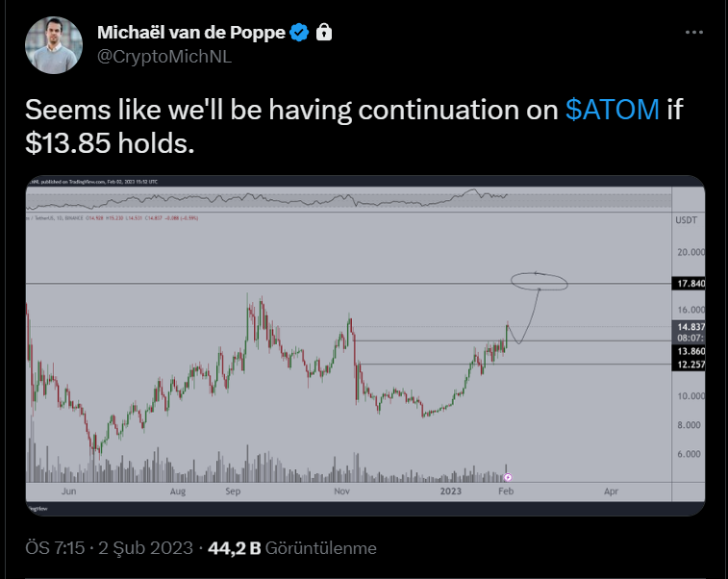728x579 pixels.
Task: Click the 12.257 price level label
Action: click(689, 366)
